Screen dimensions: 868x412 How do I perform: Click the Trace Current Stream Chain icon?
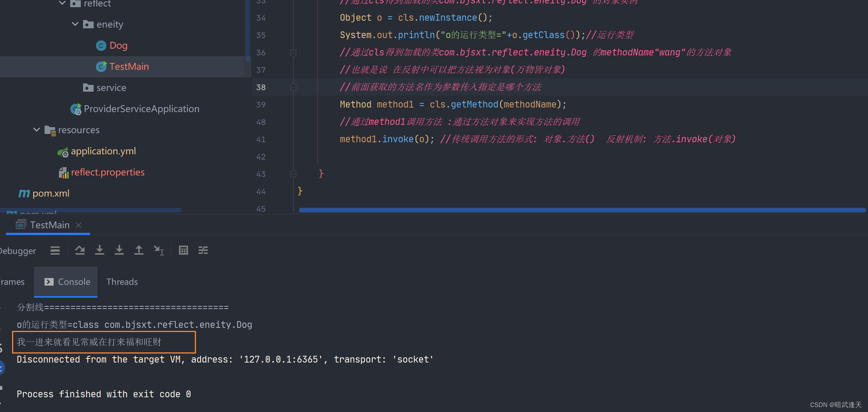point(203,250)
